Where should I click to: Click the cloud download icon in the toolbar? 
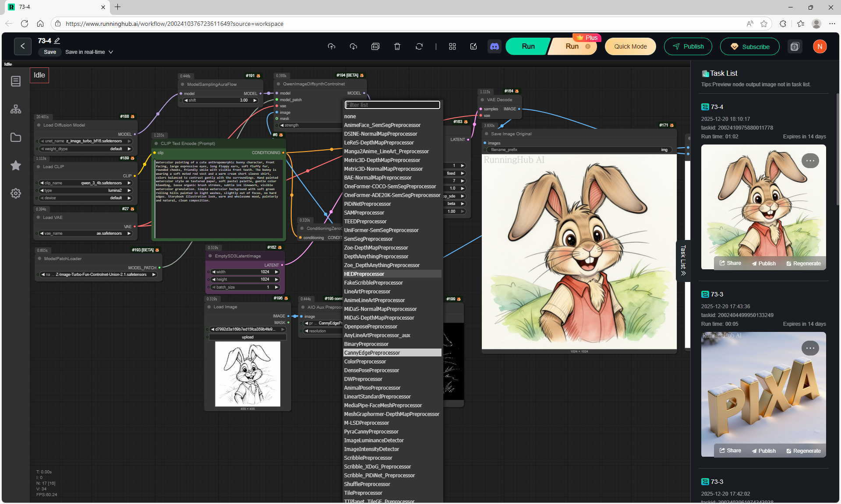(x=353, y=46)
